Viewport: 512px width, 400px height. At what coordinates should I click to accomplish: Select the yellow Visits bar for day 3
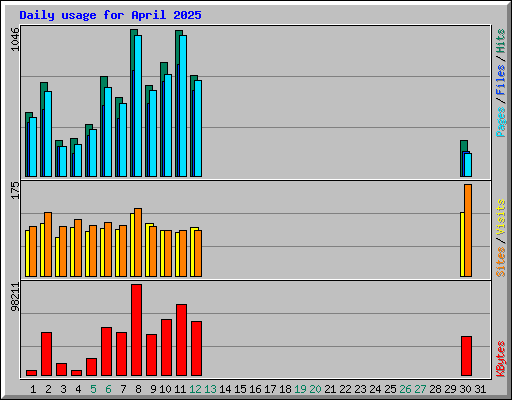pos(57,257)
